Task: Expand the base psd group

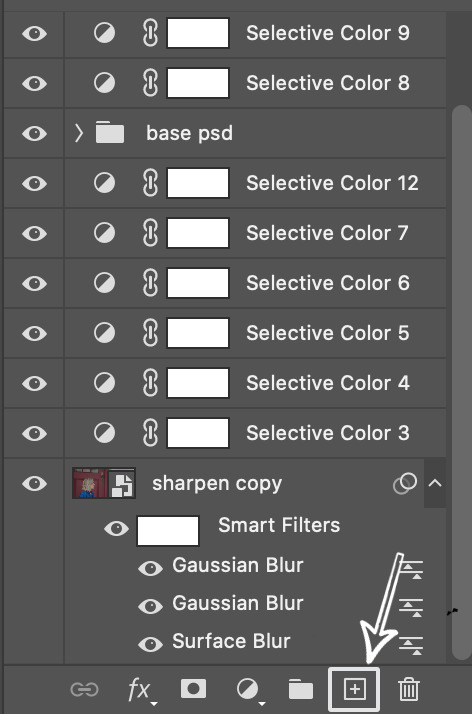Action: click(79, 133)
